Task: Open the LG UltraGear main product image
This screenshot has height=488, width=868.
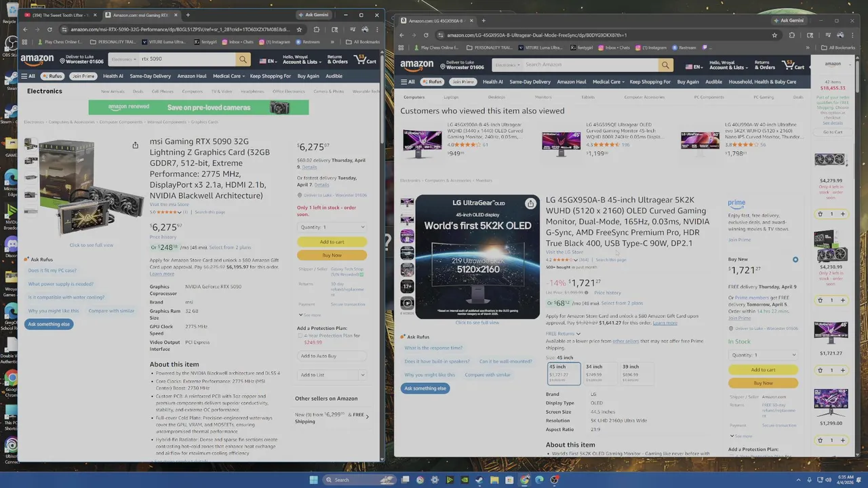Action: (477, 257)
